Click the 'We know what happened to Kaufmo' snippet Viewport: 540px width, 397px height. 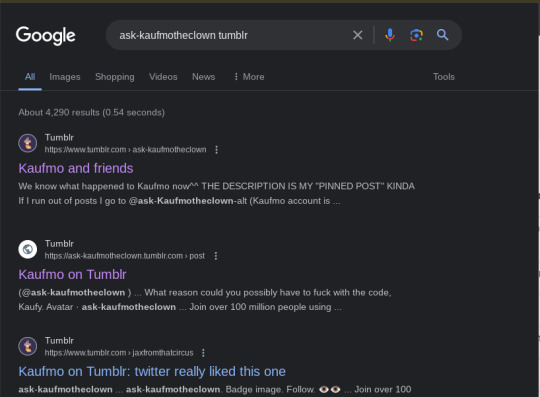216,186
